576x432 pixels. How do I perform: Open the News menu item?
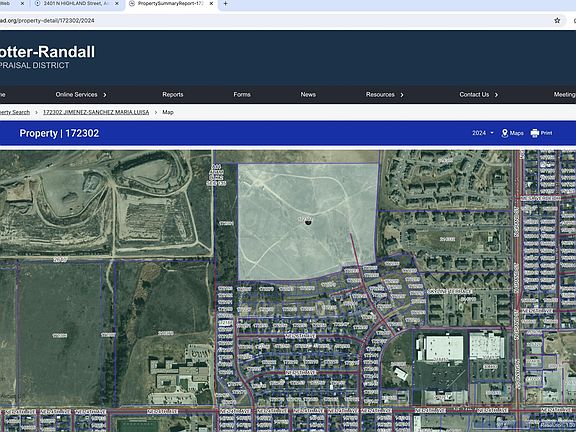pos(308,95)
